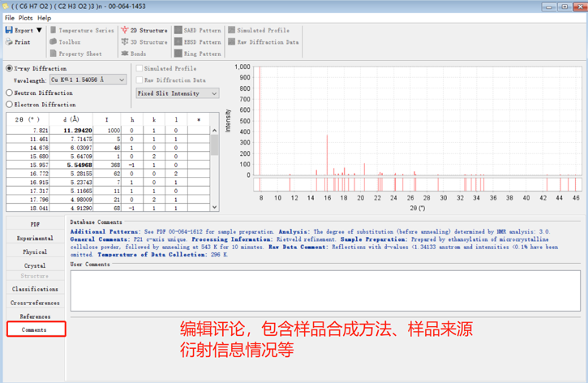Open the EBSD Pattern tool
The width and height of the screenshot is (588, 383).
pos(178,42)
